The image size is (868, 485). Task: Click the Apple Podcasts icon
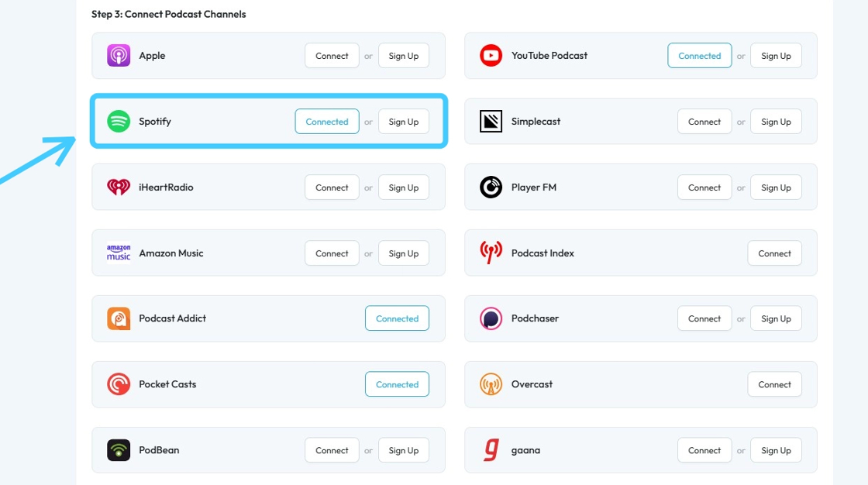pos(119,55)
